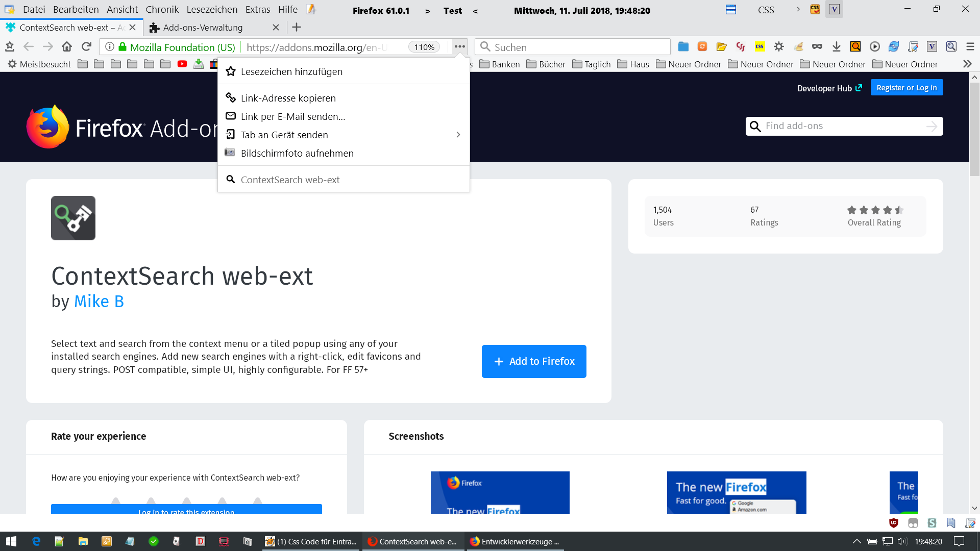Click the Add to Firefox button

click(533, 361)
